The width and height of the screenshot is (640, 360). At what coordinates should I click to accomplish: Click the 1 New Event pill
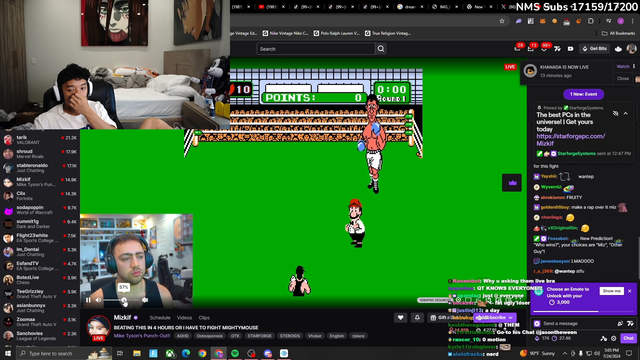tap(583, 94)
